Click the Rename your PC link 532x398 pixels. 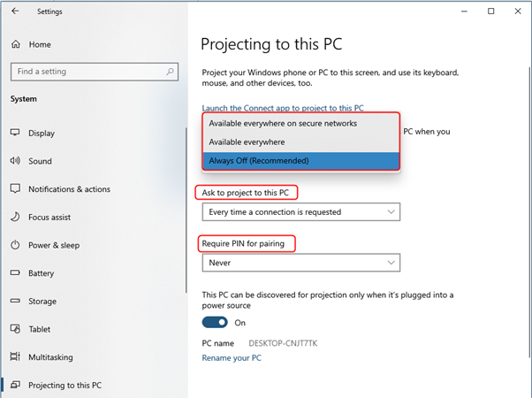coord(232,358)
